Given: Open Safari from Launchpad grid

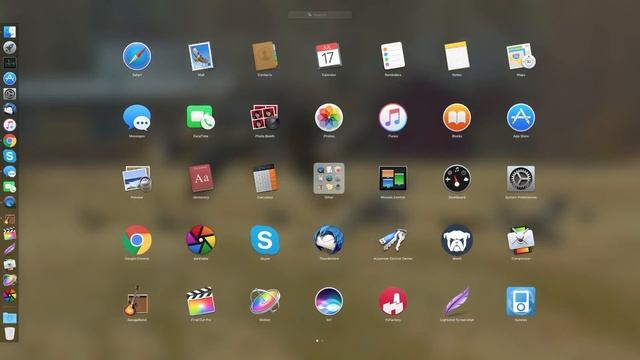Looking at the screenshot, I should [x=137, y=56].
